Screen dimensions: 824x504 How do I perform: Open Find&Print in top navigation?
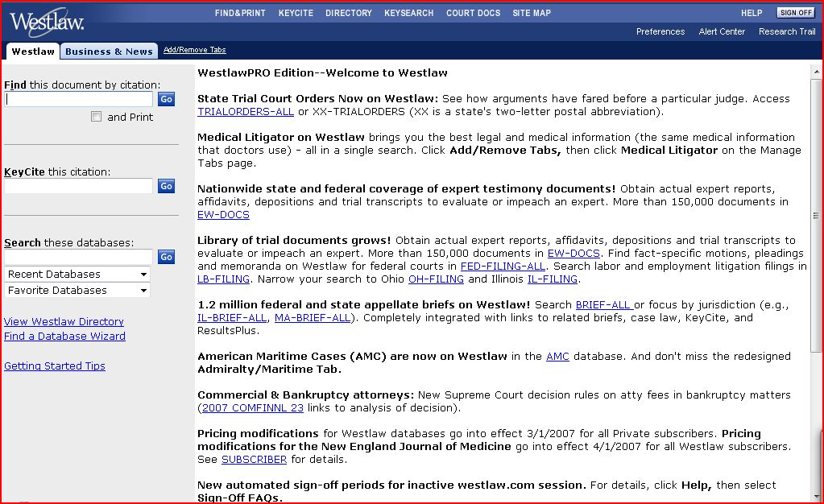tap(240, 13)
